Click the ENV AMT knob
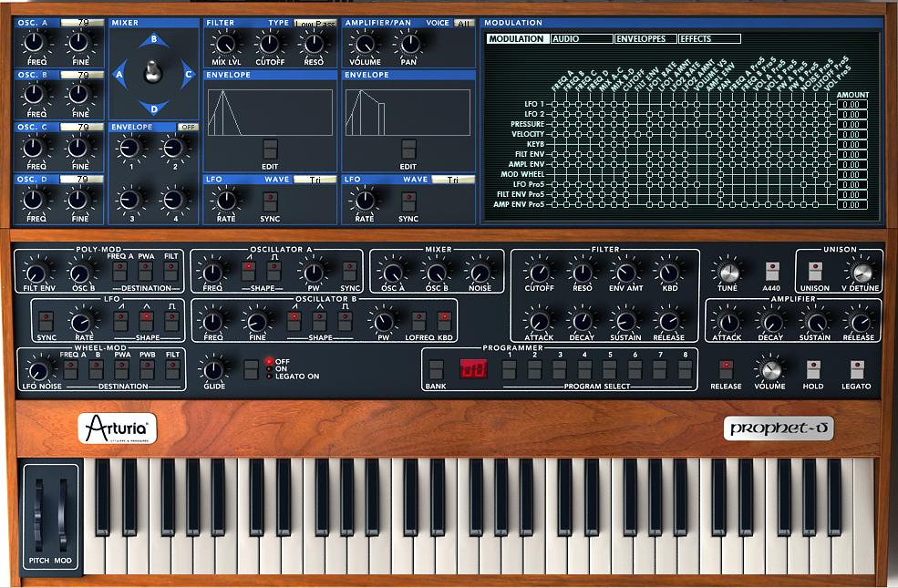The width and height of the screenshot is (898, 588). pyautogui.click(x=625, y=273)
